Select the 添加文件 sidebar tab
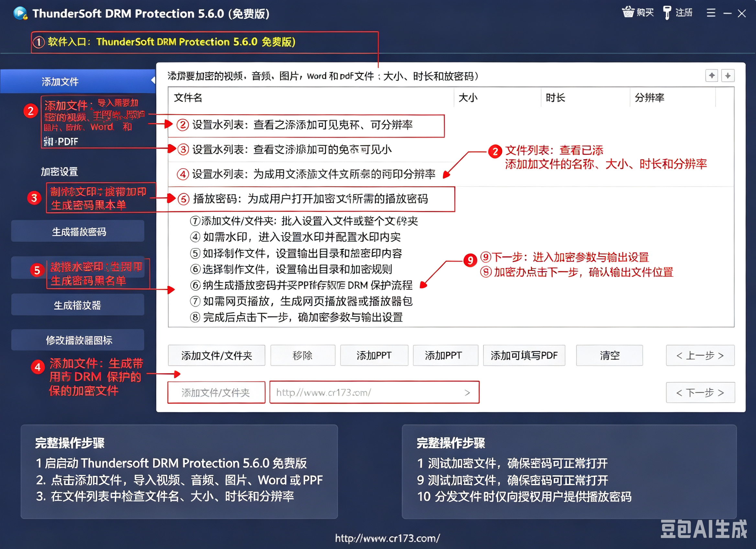The width and height of the screenshot is (756, 549). (78, 81)
